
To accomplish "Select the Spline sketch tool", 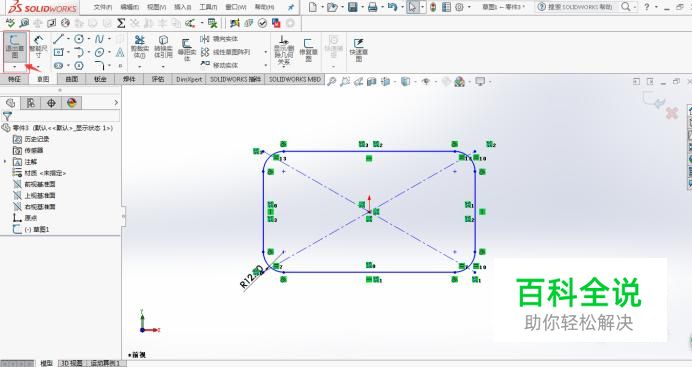I will pos(99,39).
